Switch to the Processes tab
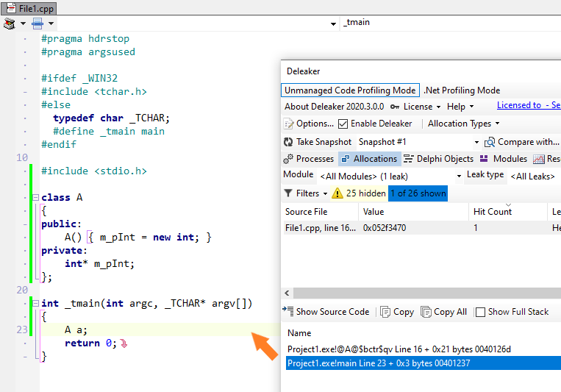 [x=315, y=159]
